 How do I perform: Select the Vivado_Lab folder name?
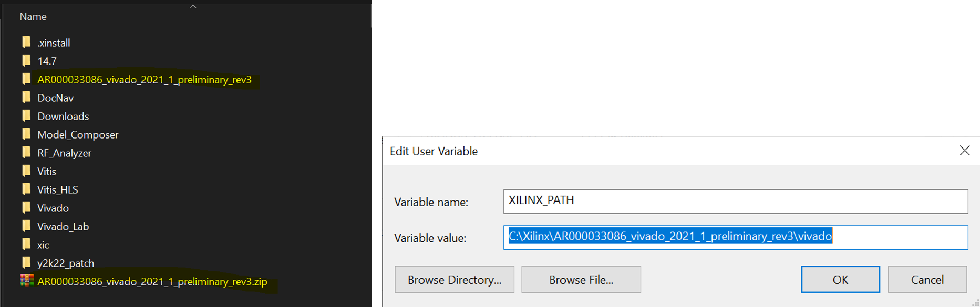coord(63,227)
